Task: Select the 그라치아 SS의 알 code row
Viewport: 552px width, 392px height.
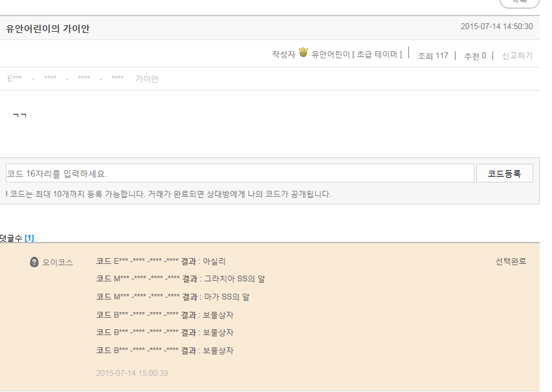Action: [x=180, y=279]
